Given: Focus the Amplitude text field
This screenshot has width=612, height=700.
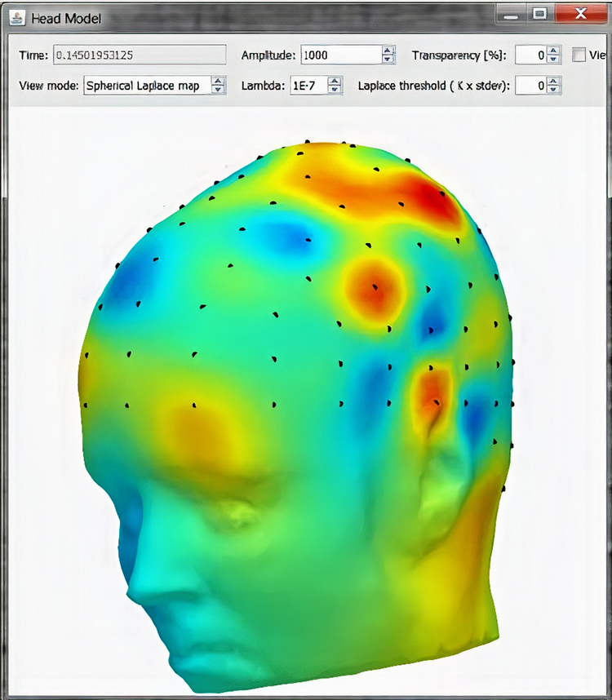Looking at the screenshot, I should 340,55.
